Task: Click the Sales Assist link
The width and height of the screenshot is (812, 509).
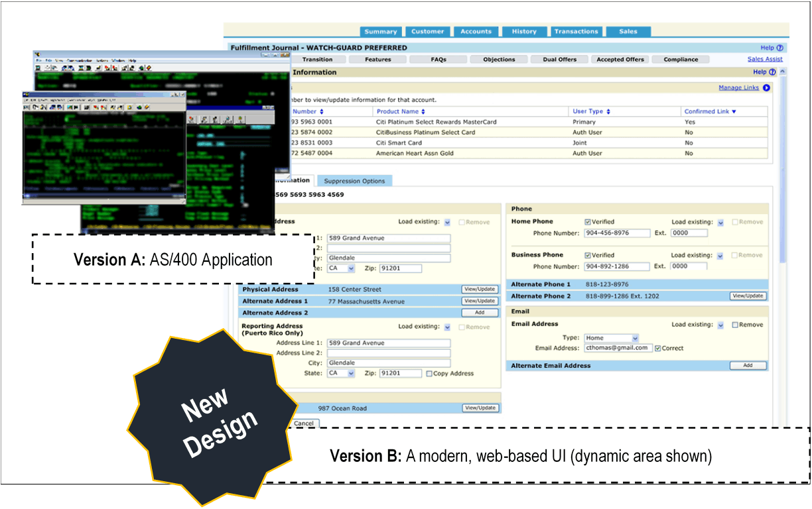Action: tap(765, 59)
